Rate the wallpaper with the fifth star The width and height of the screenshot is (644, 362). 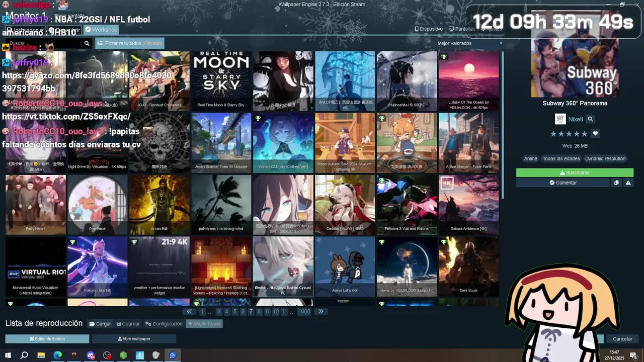584,134
